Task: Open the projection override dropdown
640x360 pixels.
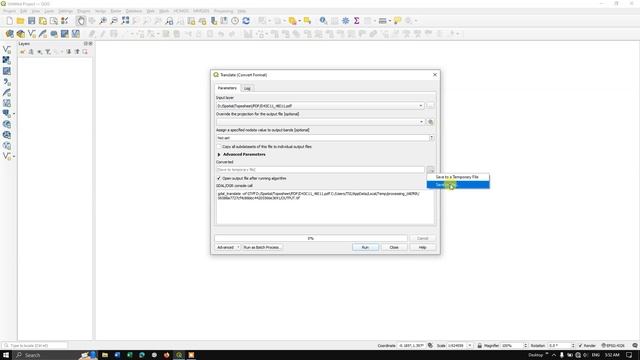Action: point(422,122)
